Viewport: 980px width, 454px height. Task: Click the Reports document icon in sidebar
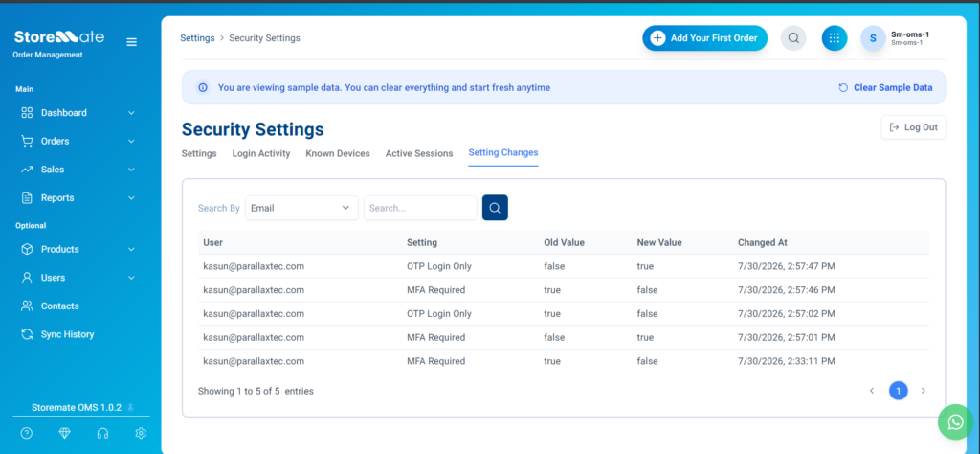point(27,197)
